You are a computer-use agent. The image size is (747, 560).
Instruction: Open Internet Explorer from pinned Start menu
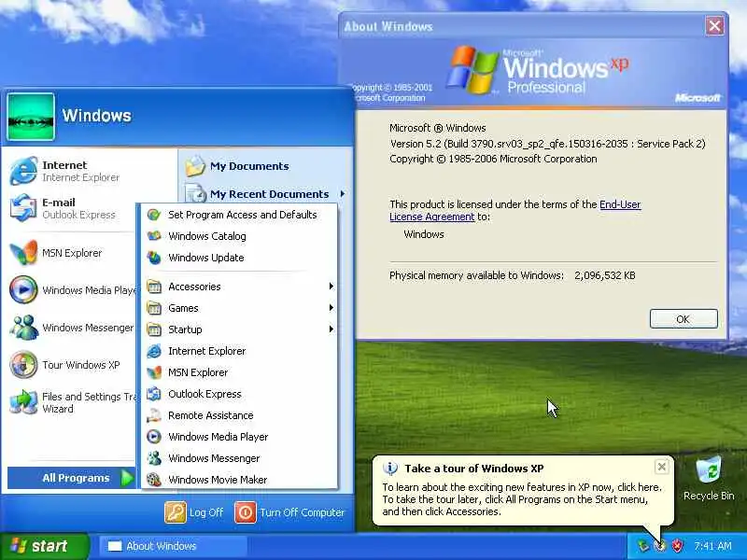tap(64, 171)
